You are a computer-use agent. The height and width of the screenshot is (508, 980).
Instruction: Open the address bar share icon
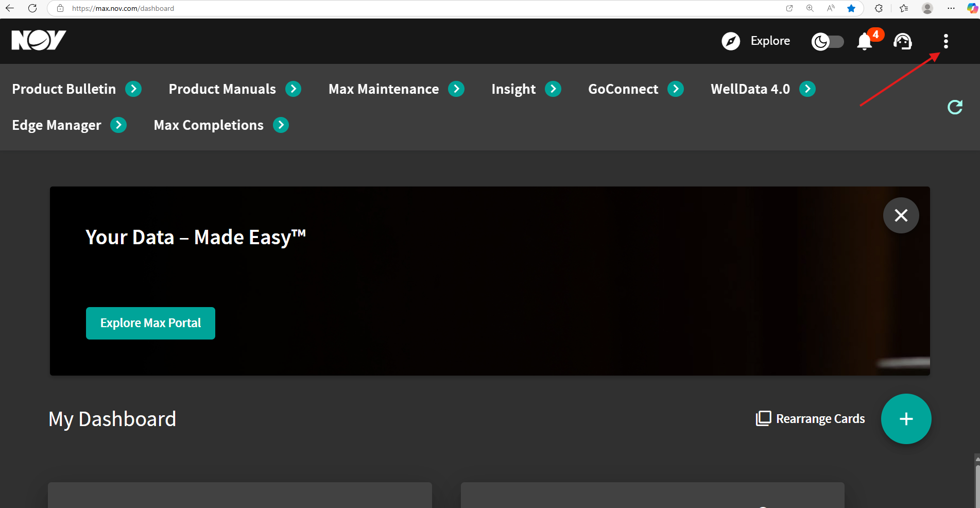tap(789, 8)
